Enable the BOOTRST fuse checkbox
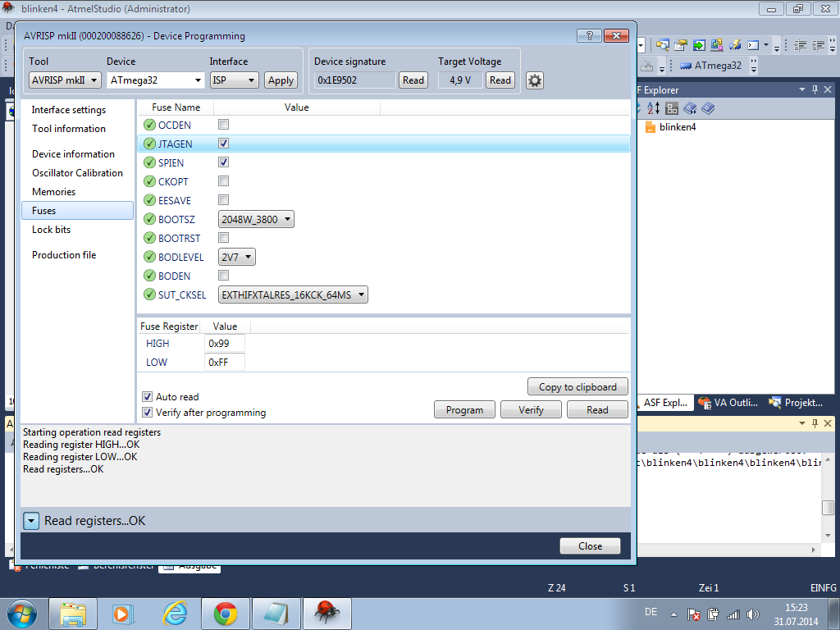The width and height of the screenshot is (840, 630). click(x=223, y=237)
